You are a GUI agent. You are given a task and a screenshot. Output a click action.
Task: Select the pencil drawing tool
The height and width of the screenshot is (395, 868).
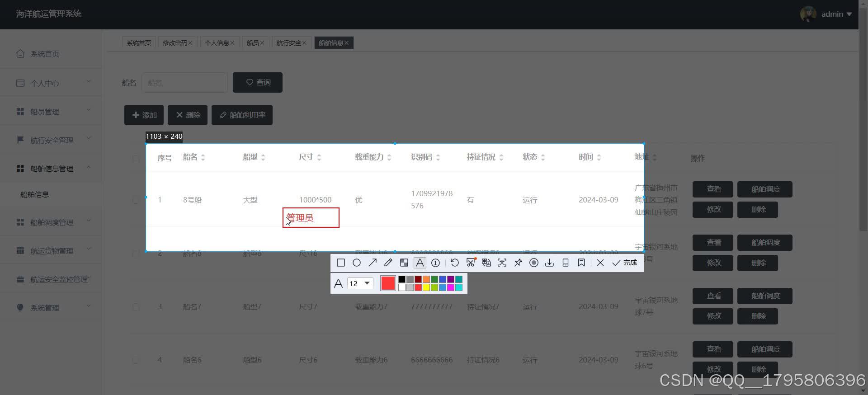click(x=388, y=263)
